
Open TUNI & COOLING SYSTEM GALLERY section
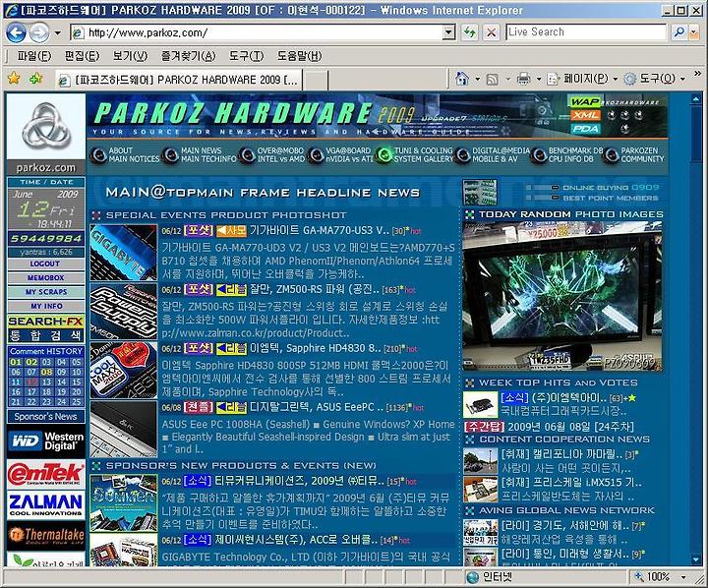(x=415, y=155)
